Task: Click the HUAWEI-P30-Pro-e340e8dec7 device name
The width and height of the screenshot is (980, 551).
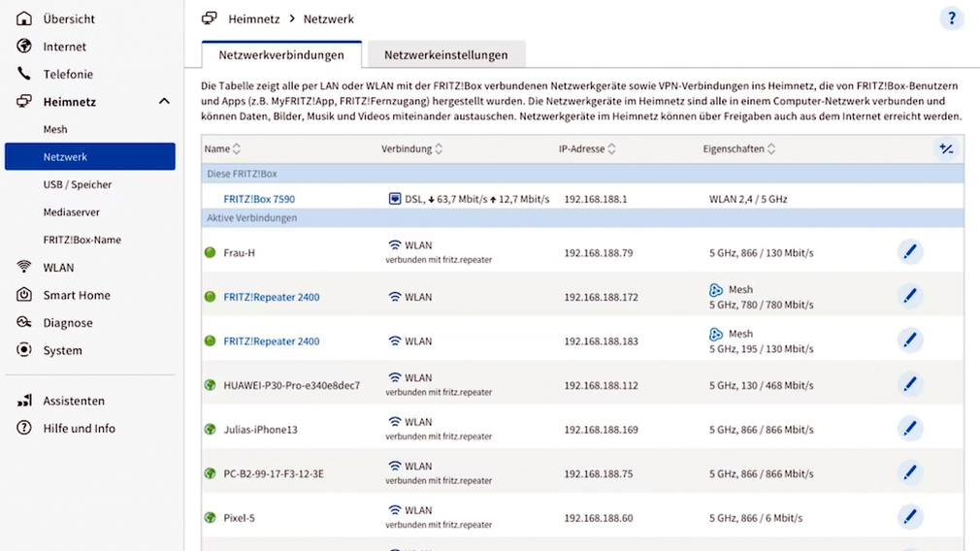Action: point(292,385)
